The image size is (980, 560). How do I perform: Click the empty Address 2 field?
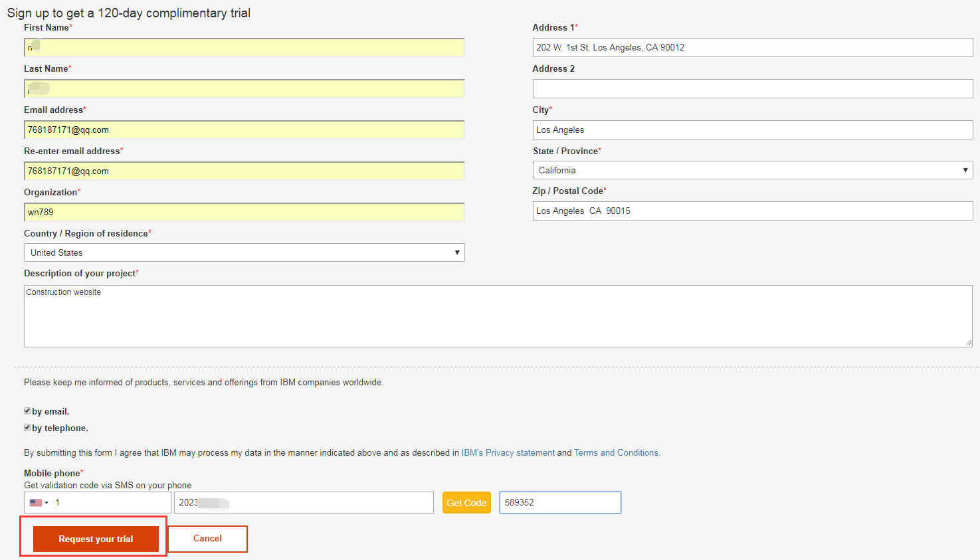(752, 89)
